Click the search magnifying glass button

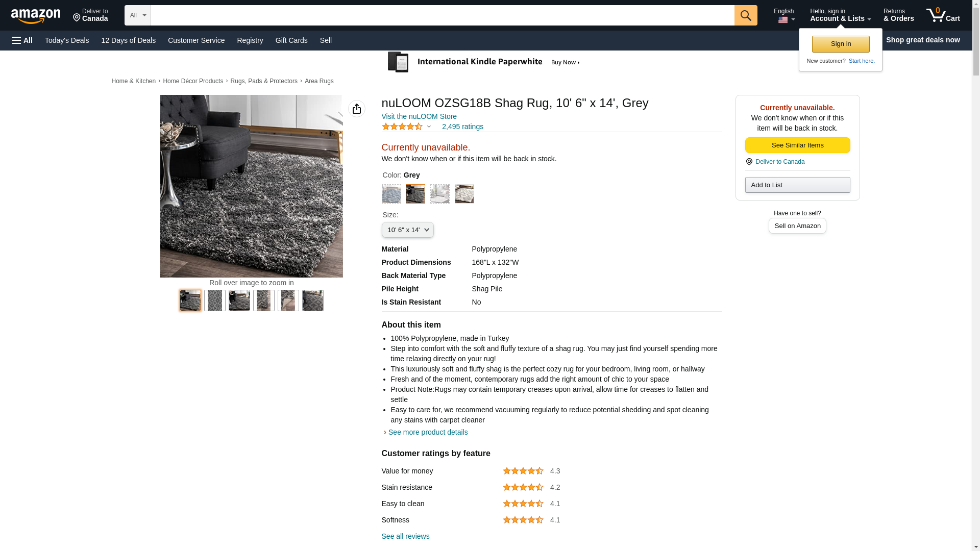coord(745,15)
